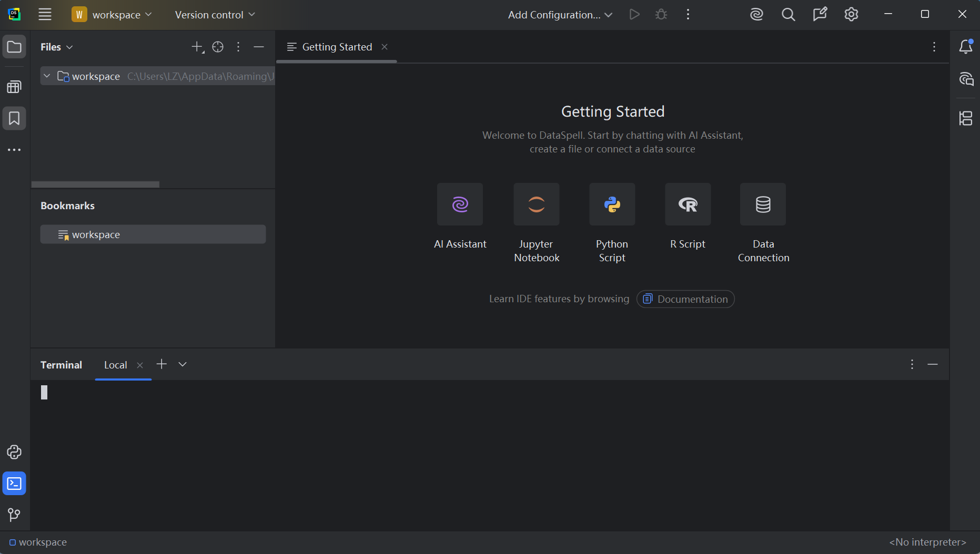Click the No interpreter status widget
This screenshot has height=554, width=980.
pos(927,542)
